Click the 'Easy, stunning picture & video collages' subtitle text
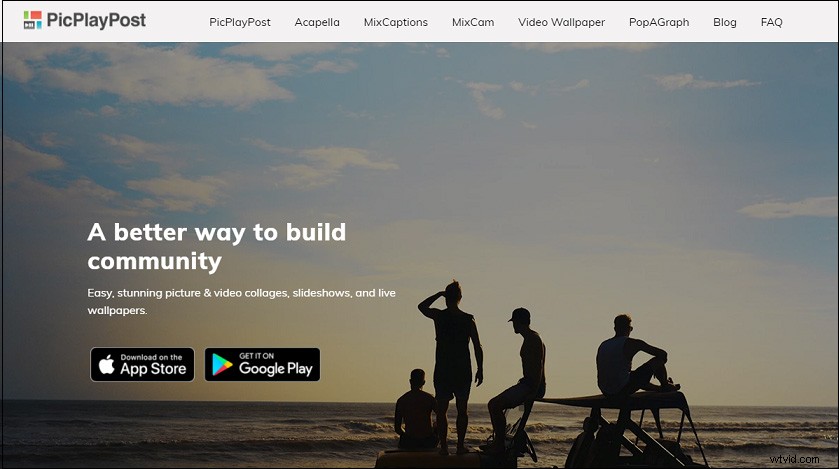839x469 pixels. [241, 301]
